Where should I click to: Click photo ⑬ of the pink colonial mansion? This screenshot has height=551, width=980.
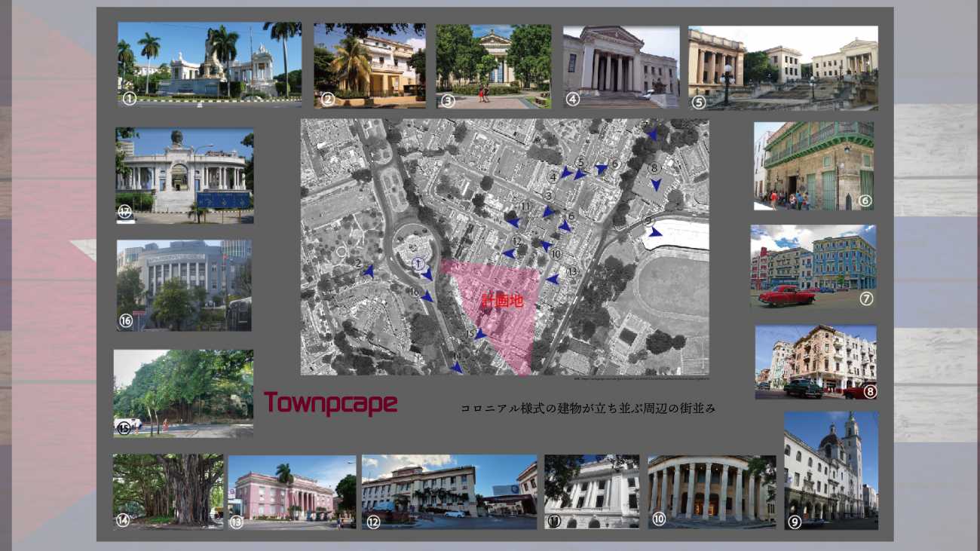tap(292, 491)
